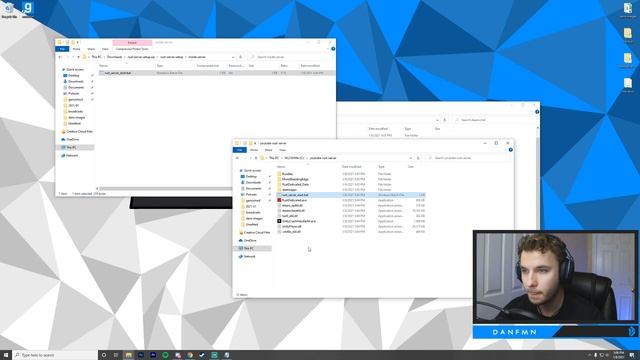Sort by Compressed size column

pyautogui.click(x=207, y=66)
